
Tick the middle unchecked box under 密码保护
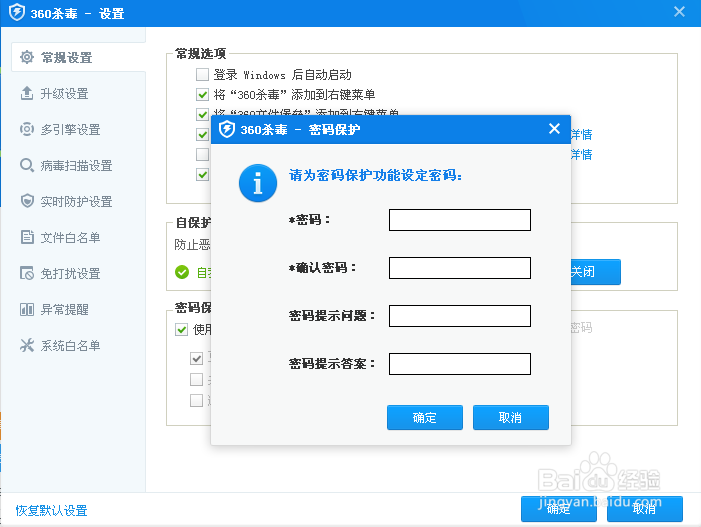point(196,379)
